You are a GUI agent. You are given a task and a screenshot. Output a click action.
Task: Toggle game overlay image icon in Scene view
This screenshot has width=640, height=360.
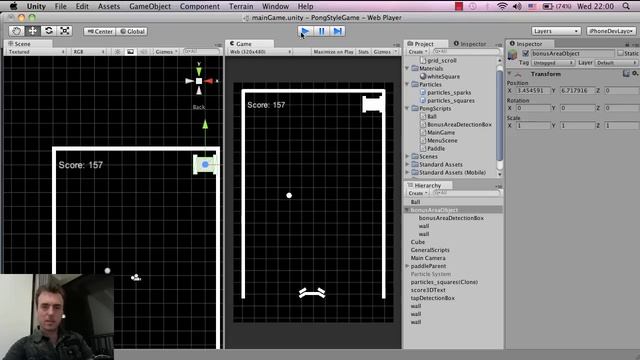[x=130, y=52]
